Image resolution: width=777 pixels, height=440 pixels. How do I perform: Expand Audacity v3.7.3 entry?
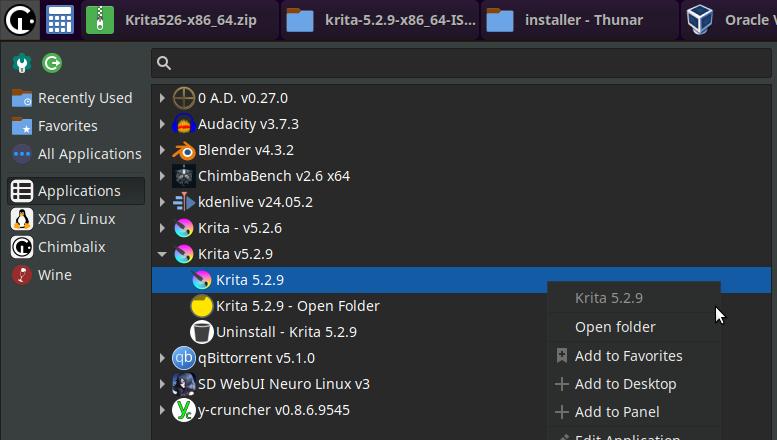162,124
